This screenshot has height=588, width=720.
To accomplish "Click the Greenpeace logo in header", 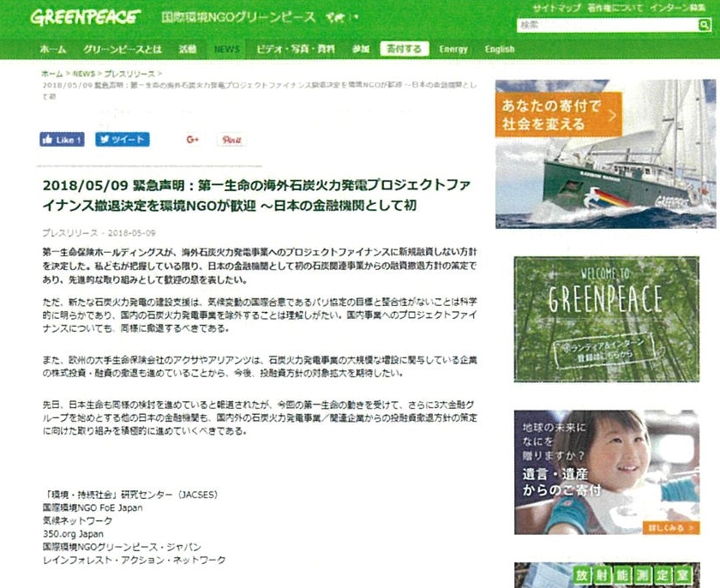I will coord(85,17).
